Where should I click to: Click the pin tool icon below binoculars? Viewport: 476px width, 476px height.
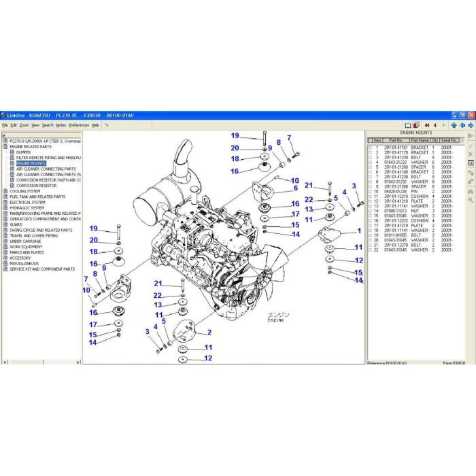coord(471,200)
